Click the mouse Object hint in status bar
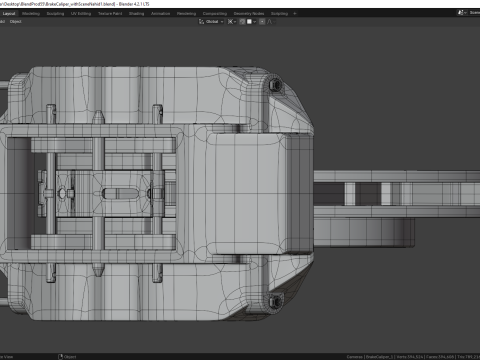Image resolution: width=480 pixels, height=360 pixels. point(67,357)
